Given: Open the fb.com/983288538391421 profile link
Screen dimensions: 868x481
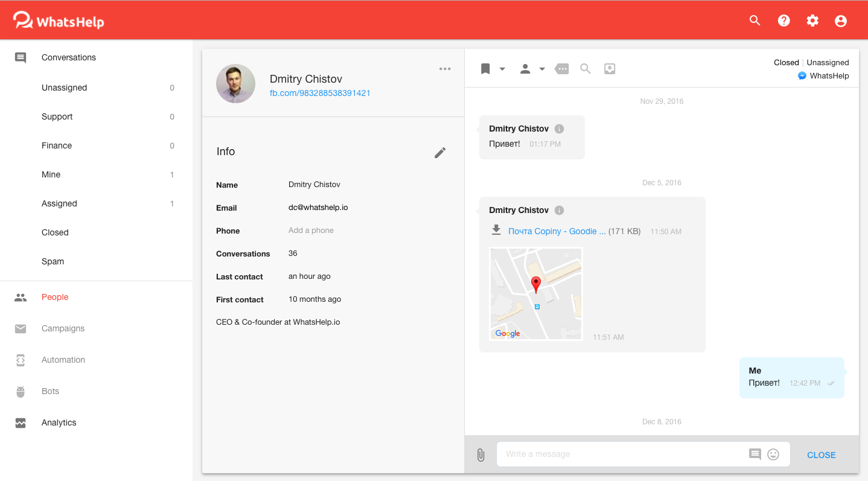Looking at the screenshot, I should click(x=320, y=93).
